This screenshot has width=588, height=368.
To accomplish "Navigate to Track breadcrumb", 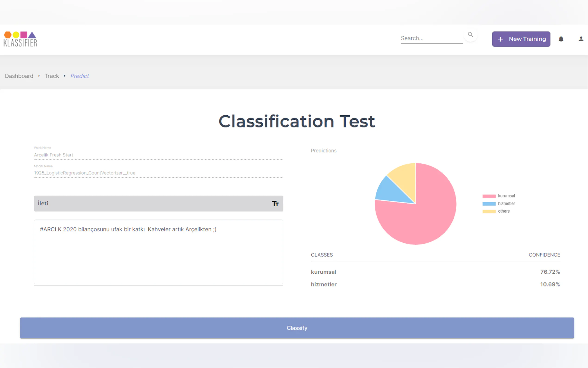I will 52,76.
